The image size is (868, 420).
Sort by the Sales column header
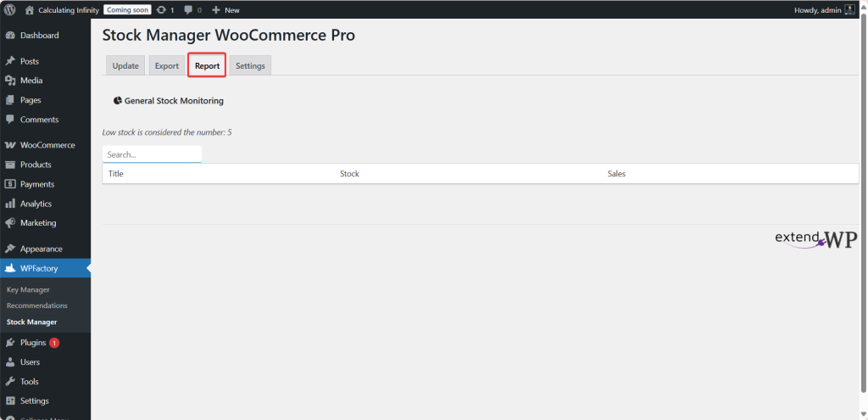click(x=617, y=173)
